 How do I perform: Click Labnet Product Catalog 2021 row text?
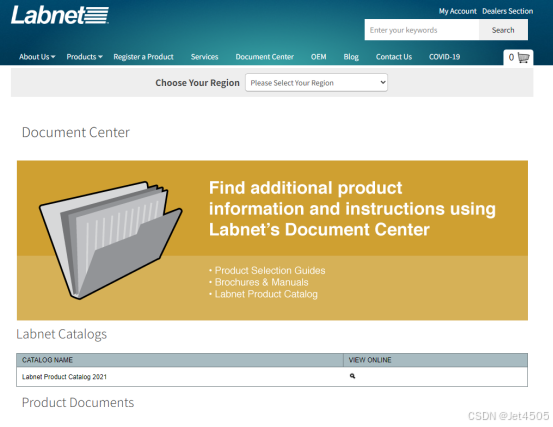(64, 377)
